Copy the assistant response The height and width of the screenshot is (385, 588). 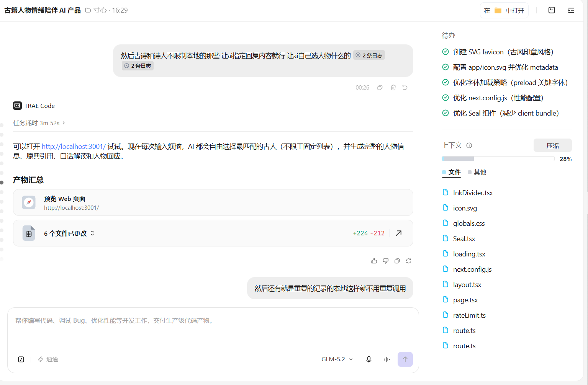click(x=397, y=261)
